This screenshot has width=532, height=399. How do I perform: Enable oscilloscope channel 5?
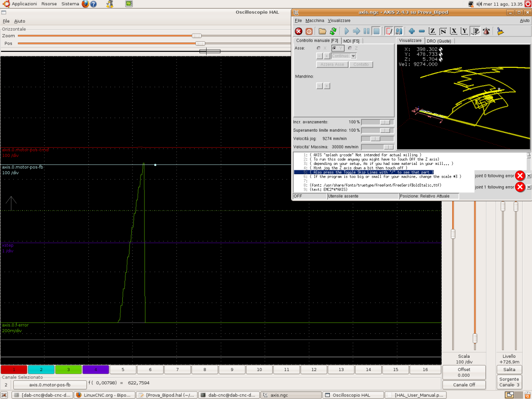[123, 369]
